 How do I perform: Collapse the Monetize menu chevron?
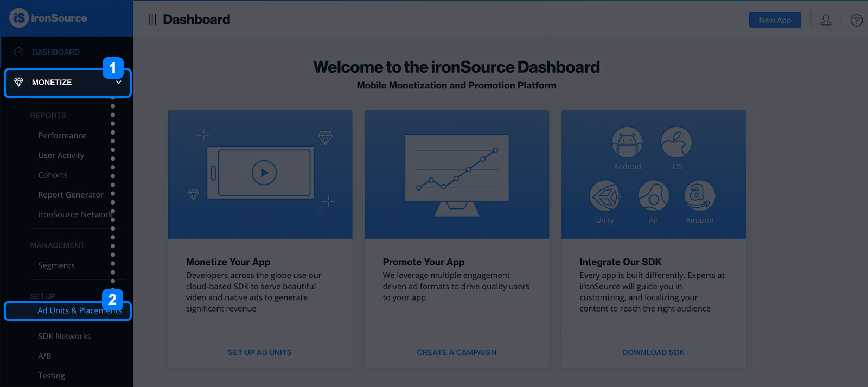[118, 83]
